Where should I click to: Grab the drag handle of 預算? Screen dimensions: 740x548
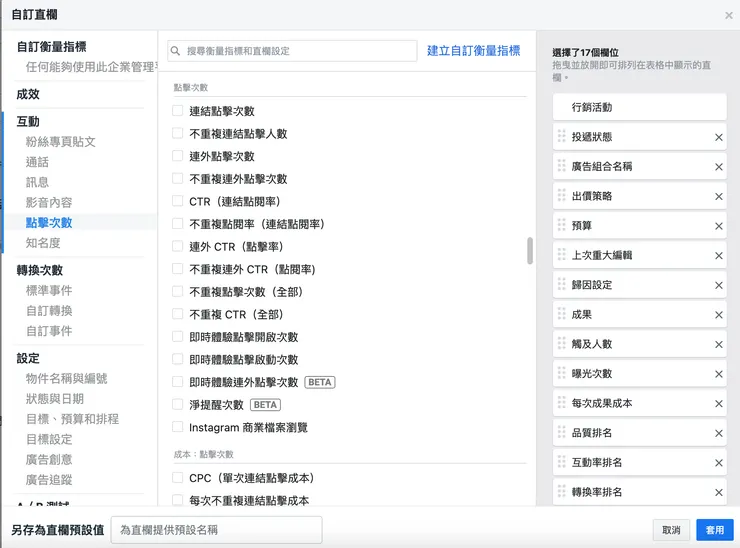[561, 225]
